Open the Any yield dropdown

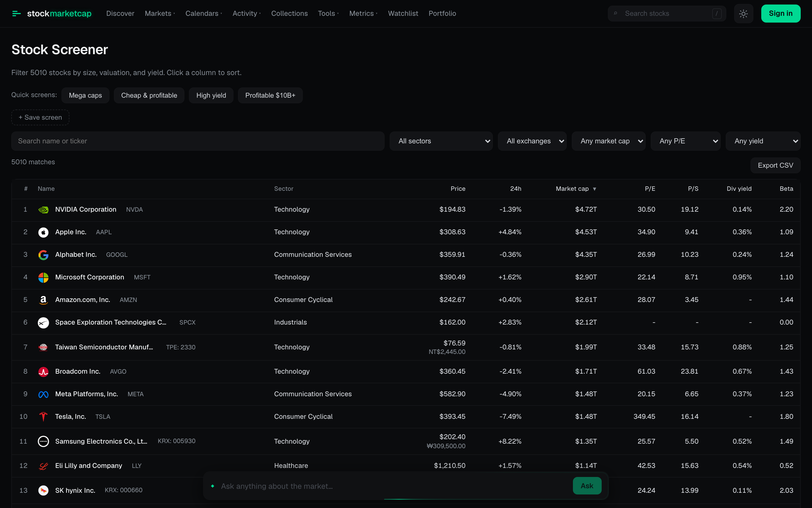click(763, 141)
